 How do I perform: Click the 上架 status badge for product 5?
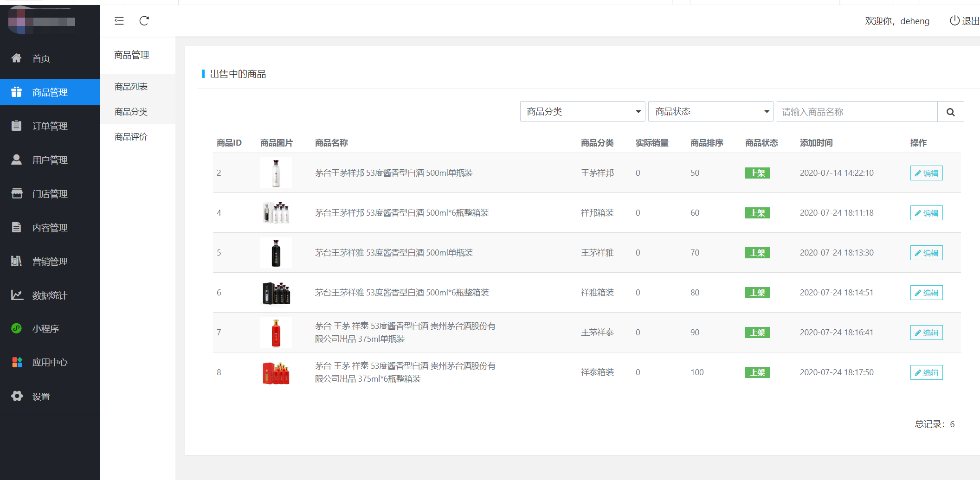(757, 253)
